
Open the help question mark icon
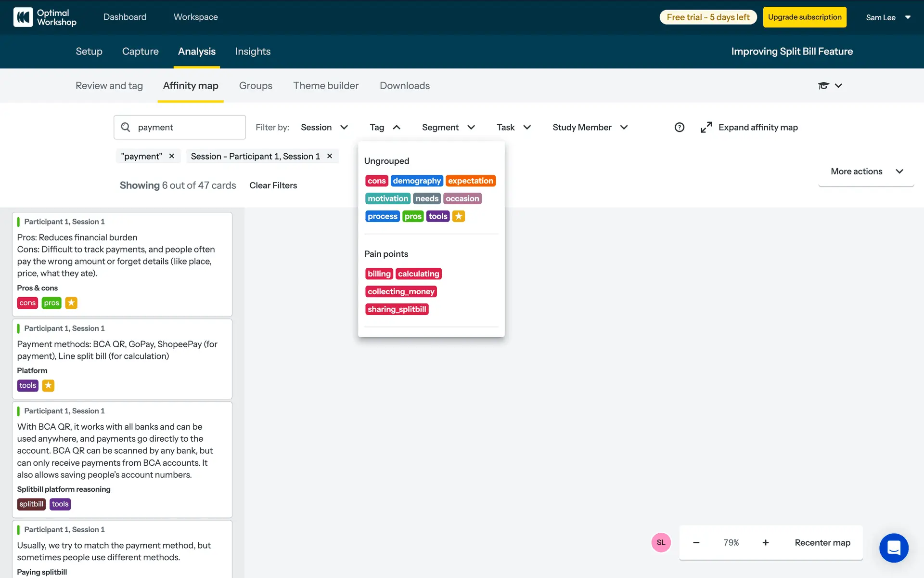(x=679, y=127)
